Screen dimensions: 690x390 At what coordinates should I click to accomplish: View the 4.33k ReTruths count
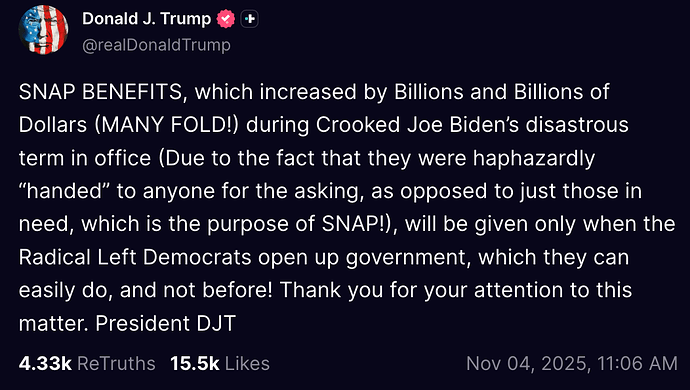coord(45,364)
